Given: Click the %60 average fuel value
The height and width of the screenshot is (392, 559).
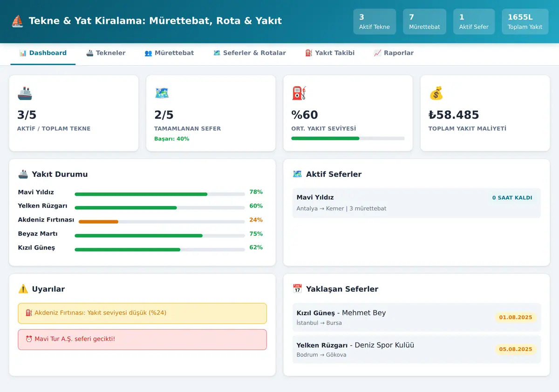Looking at the screenshot, I should pyautogui.click(x=305, y=115).
